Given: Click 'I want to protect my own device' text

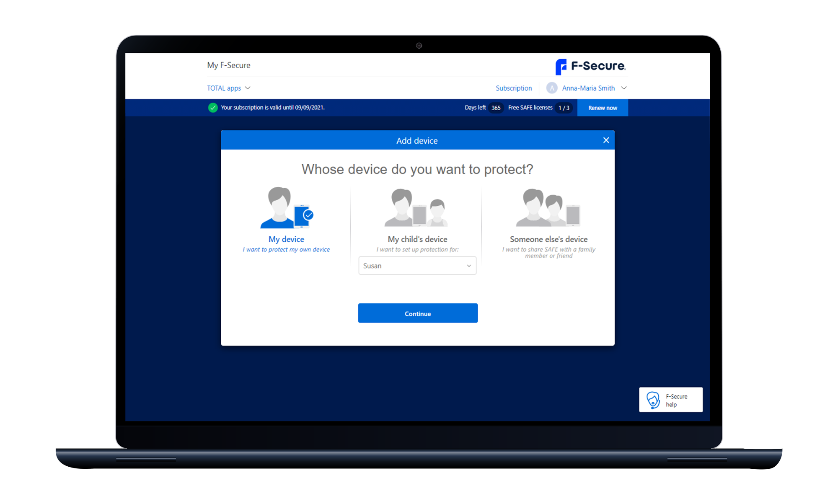Looking at the screenshot, I should click(x=286, y=250).
